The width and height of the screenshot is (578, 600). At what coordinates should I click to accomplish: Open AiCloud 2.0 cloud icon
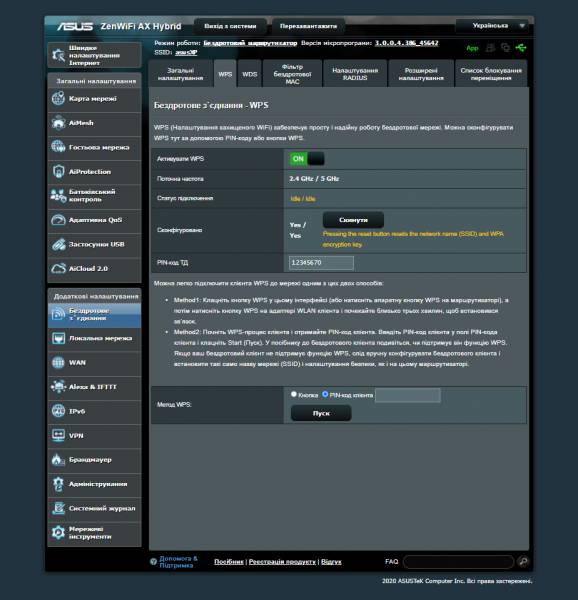pos(58,268)
